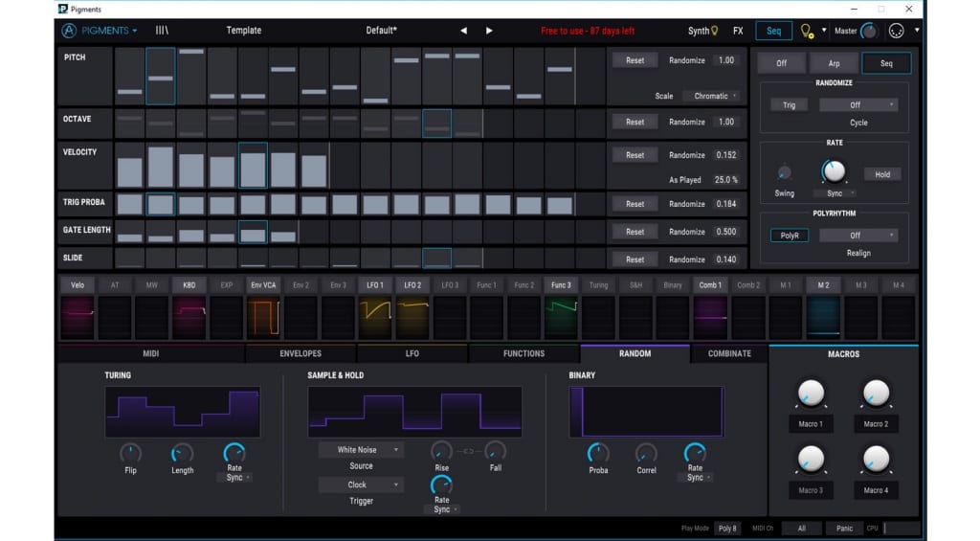Screen dimensions: 980x541
Task: Switch to the FX view
Action: click(738, 31)
